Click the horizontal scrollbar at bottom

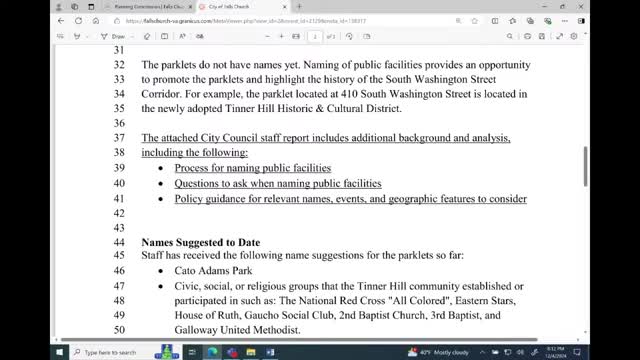(299, 340)
